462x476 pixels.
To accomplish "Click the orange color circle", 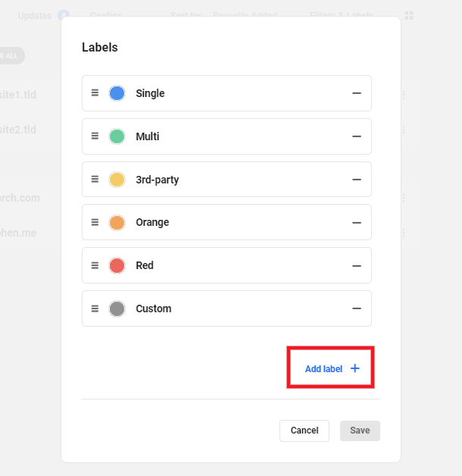I will [x=117, y=223].
